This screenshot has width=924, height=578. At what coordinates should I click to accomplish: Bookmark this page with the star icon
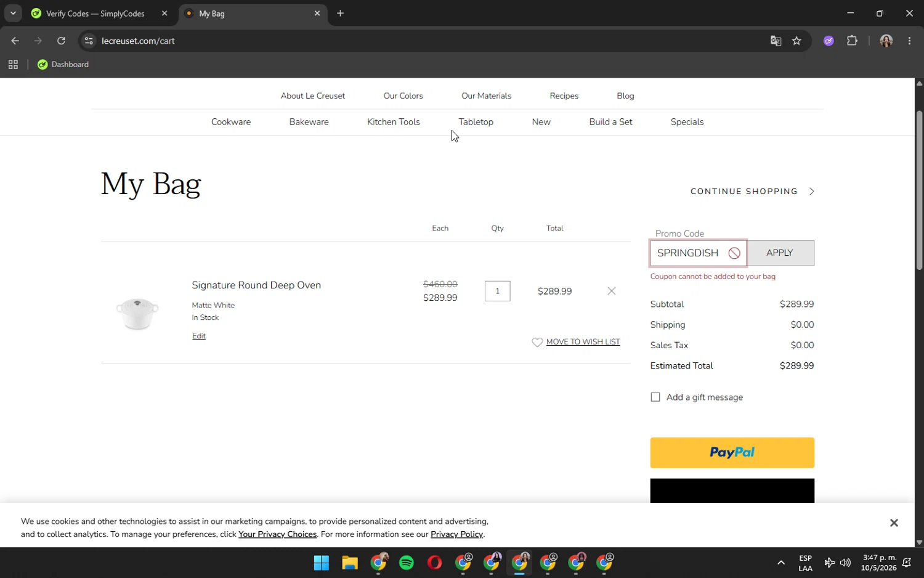[796, 41]
